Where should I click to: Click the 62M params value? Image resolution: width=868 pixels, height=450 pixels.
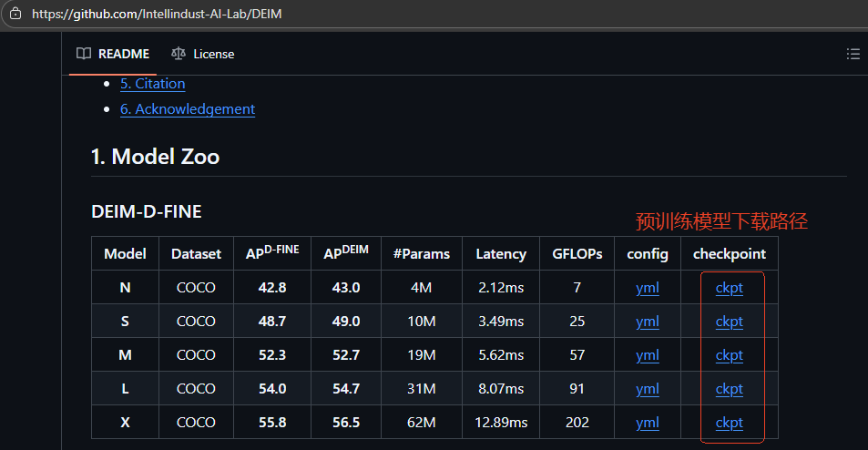click(422, 423)
